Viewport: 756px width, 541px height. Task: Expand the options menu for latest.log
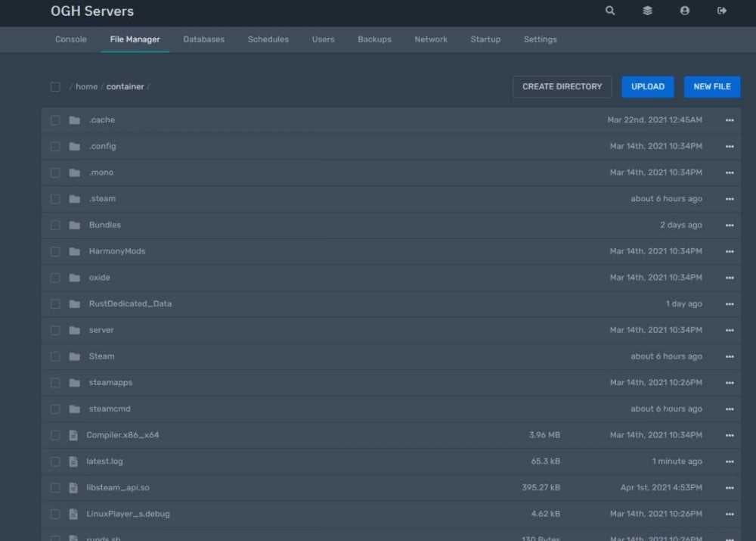(x=729, y=462)
